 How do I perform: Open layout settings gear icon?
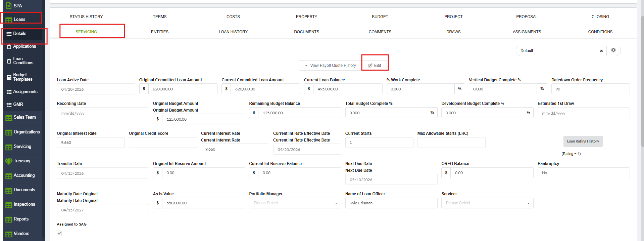(613, 50)
